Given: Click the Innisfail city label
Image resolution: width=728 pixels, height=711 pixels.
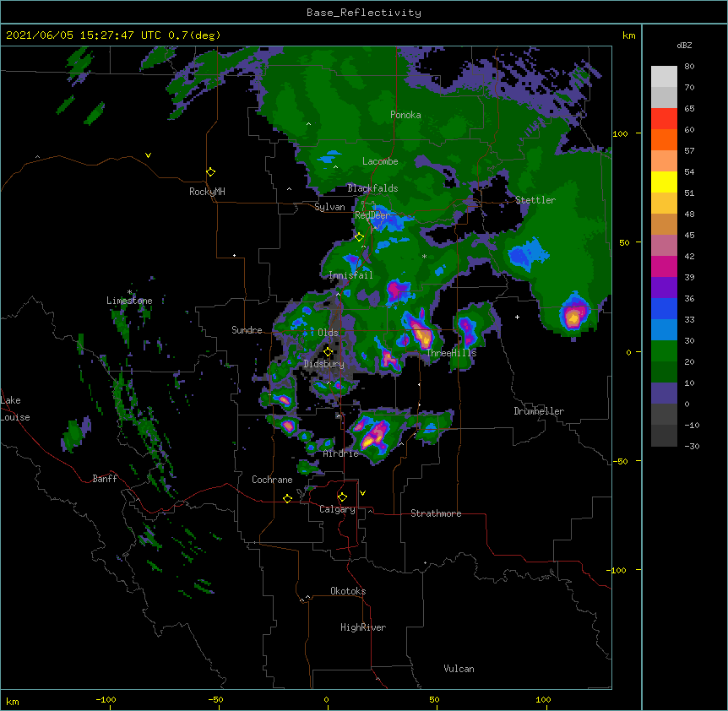Looking at the screenshot, I should point(350,275).
